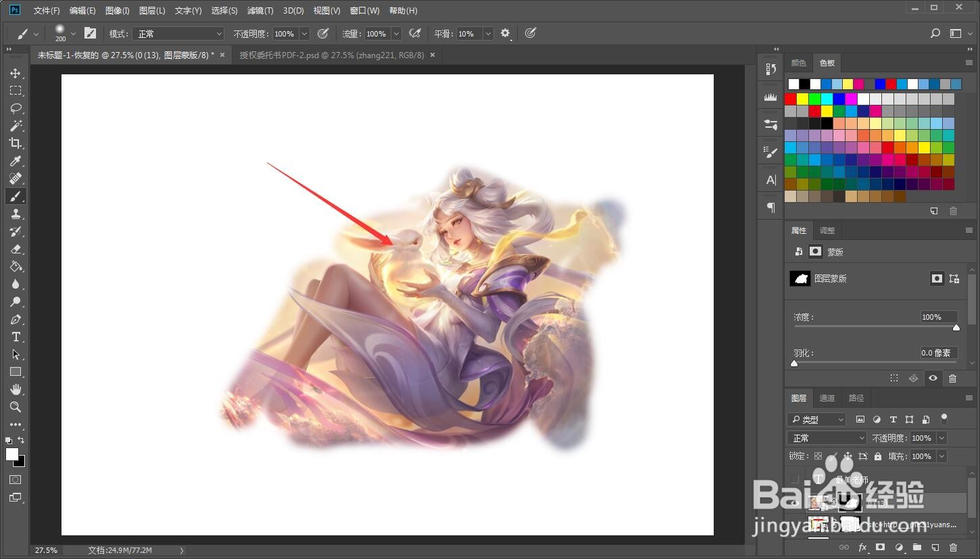The height and width of the screenshot is (559, 980).
Task: Toggle brush settings panel button
Action: tap(90, 33)
